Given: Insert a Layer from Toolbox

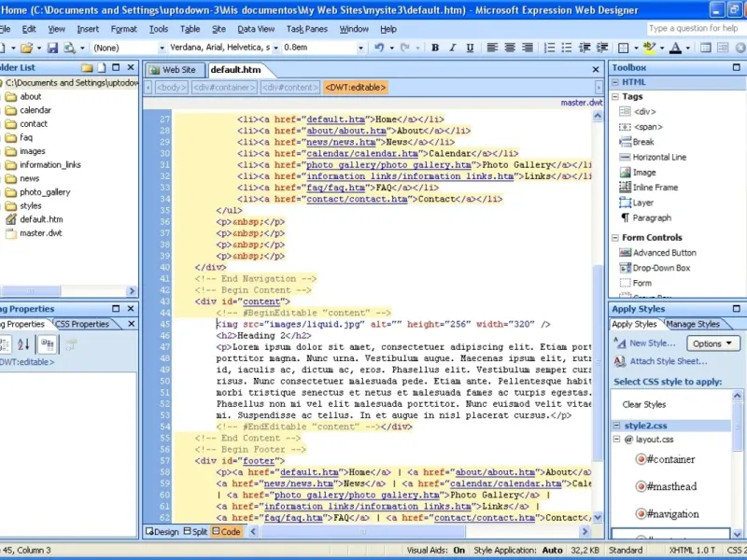Looking at the screenshot, I should coord(637,203).
